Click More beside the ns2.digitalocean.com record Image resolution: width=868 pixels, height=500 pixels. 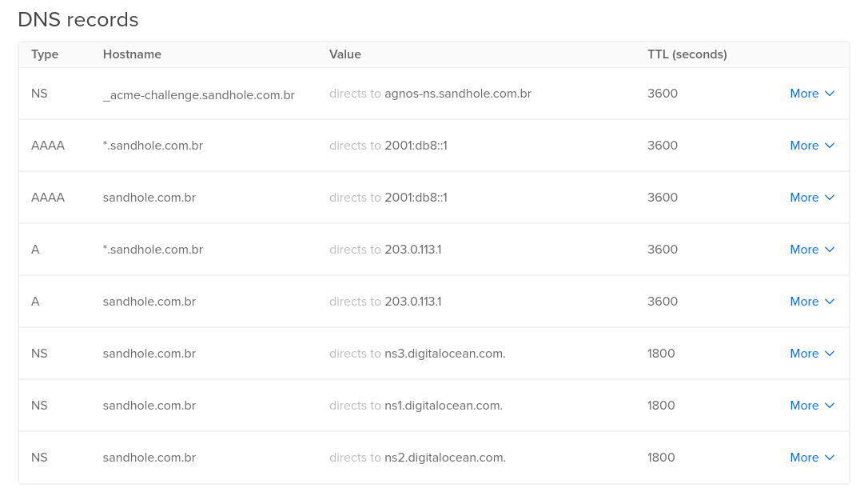[x=804, y=458]
